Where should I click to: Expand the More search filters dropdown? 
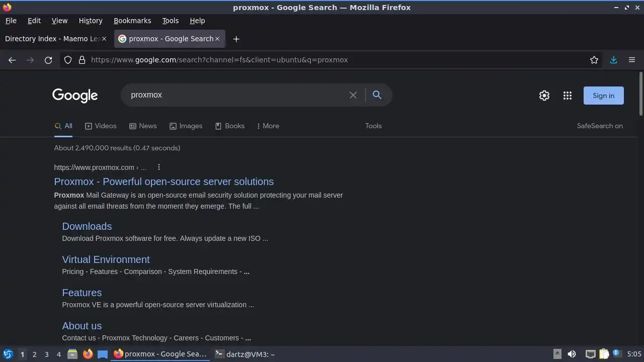268,126
